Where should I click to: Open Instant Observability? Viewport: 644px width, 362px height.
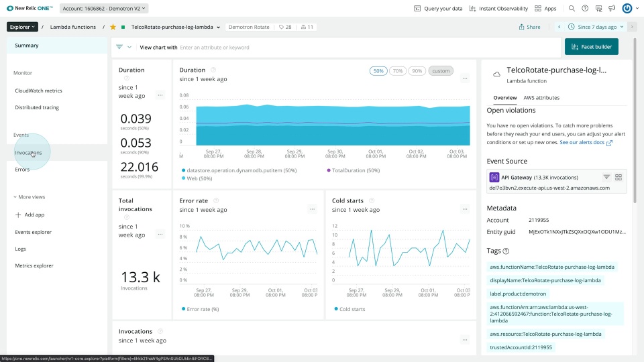tap(498, 8)
